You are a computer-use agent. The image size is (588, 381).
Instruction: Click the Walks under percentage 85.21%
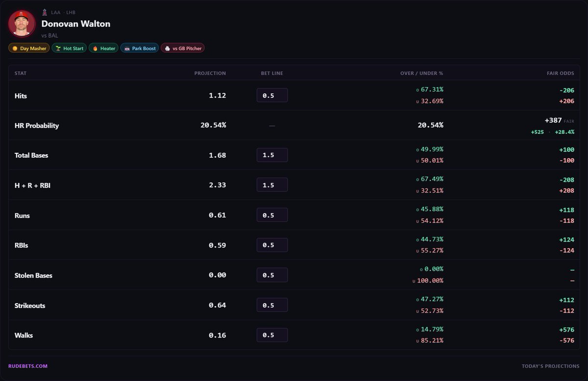tap(432, 341)
